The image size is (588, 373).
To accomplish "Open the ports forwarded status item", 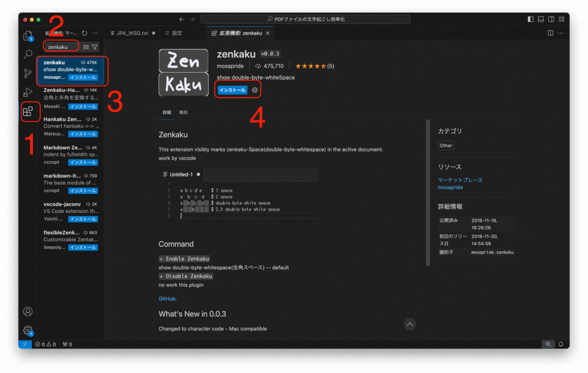I will click(x=67, y=344).
